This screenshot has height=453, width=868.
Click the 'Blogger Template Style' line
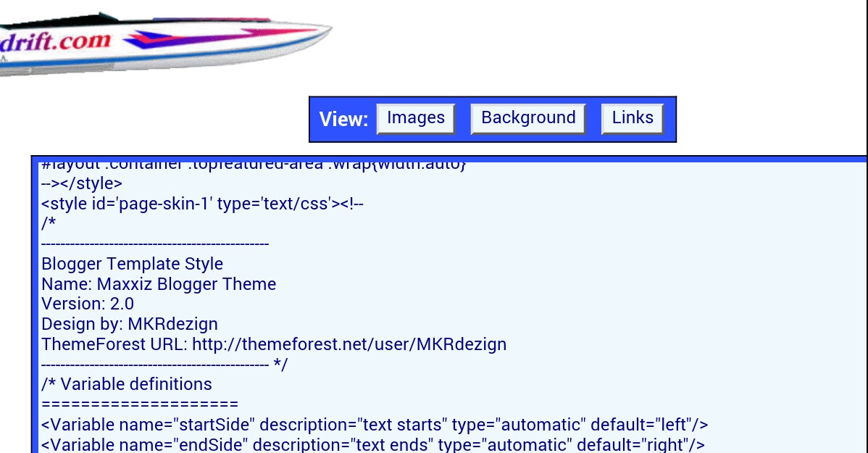click(133, 264)
